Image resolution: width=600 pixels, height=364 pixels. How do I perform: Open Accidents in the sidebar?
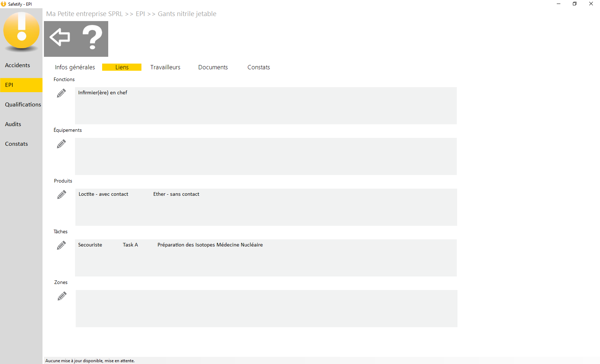coord(17,65)
